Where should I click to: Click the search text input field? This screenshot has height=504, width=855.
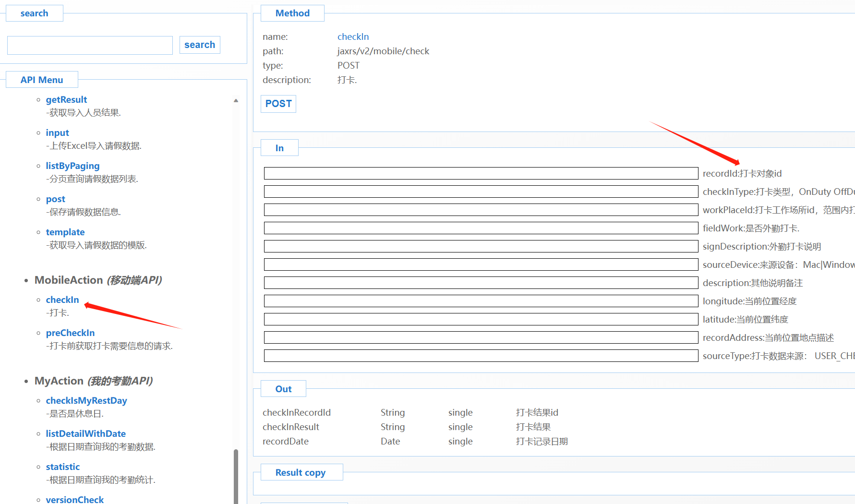coord(90,45)
